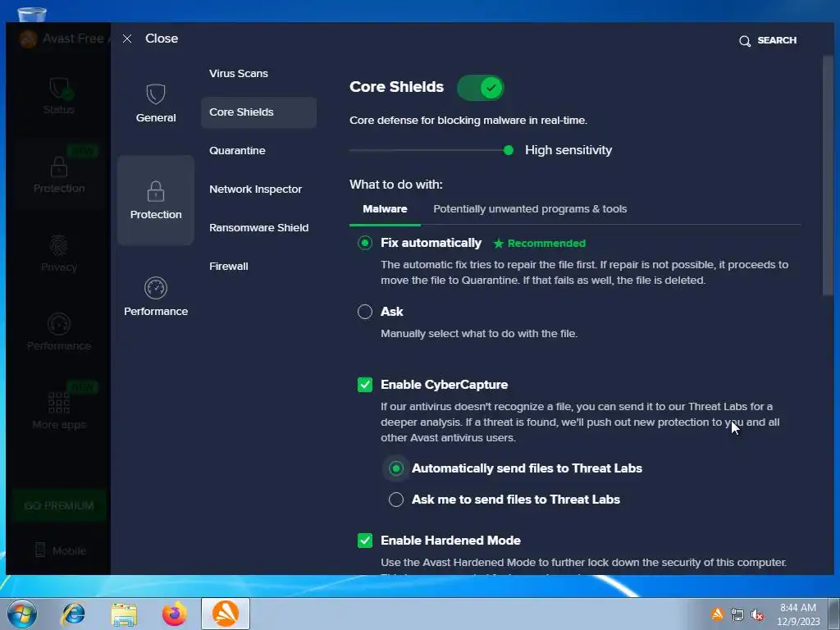Click the 'High sensitivity' label
840x630 pixels.
pos(568,151)
